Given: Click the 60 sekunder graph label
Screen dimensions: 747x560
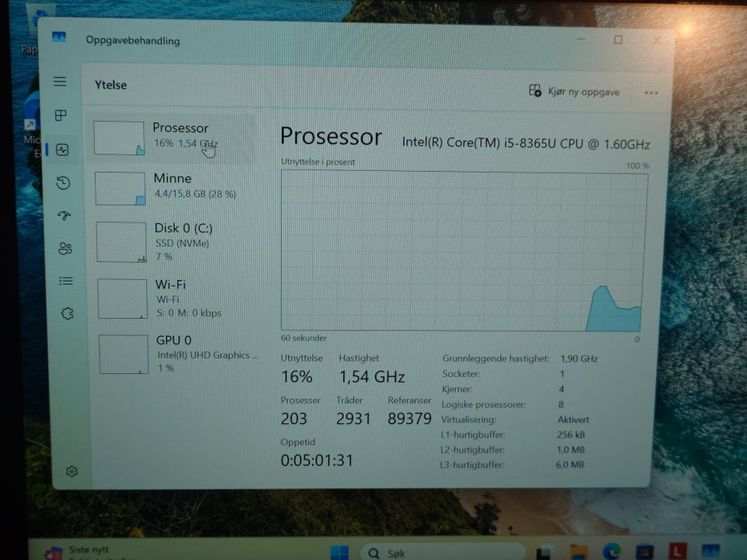Looking at the screenshot, I should pyautogui.click(x=303, y=338).
